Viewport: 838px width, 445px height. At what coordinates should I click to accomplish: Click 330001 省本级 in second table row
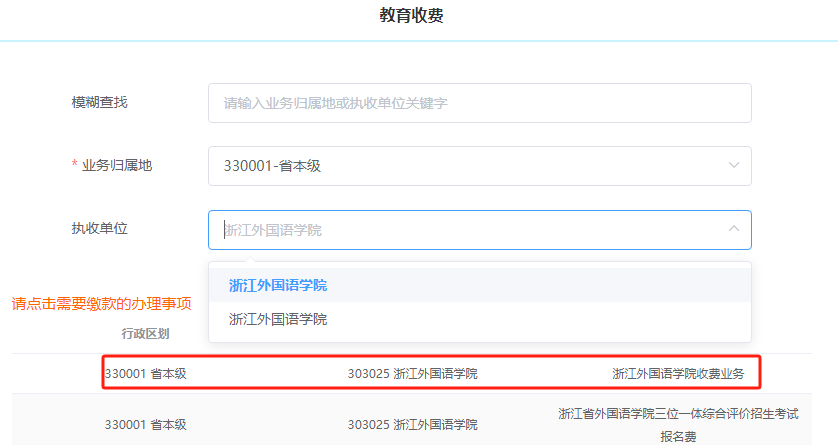click(146, 424)
